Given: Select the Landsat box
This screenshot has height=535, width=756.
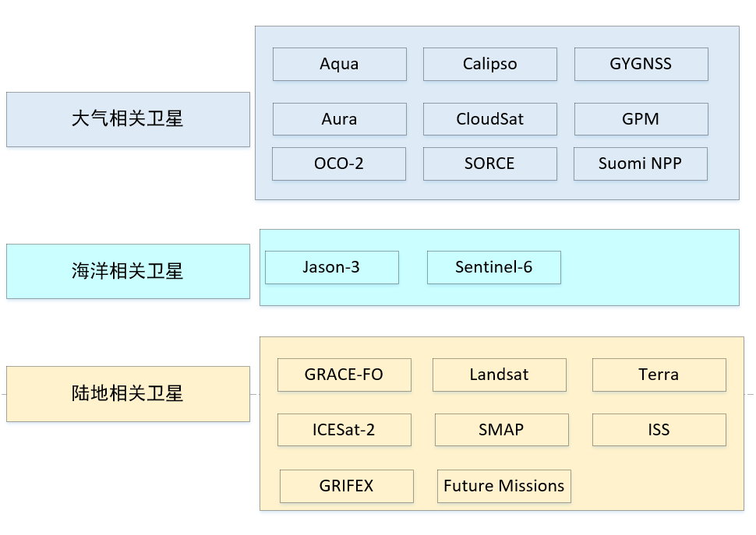Looking at the screenshot, I should pos(500,375).
